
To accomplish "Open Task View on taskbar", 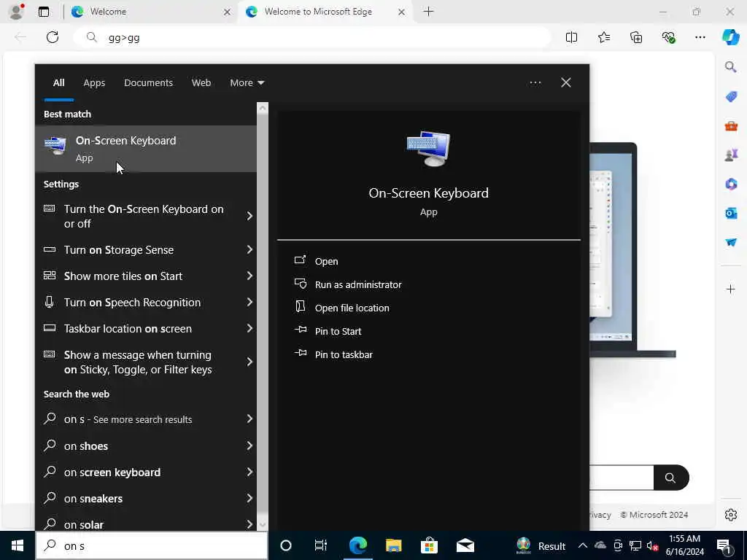I will click(321, 545).
